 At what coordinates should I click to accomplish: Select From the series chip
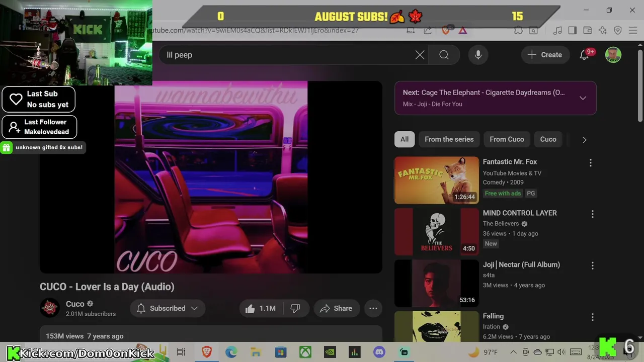[x=449, y=139]
